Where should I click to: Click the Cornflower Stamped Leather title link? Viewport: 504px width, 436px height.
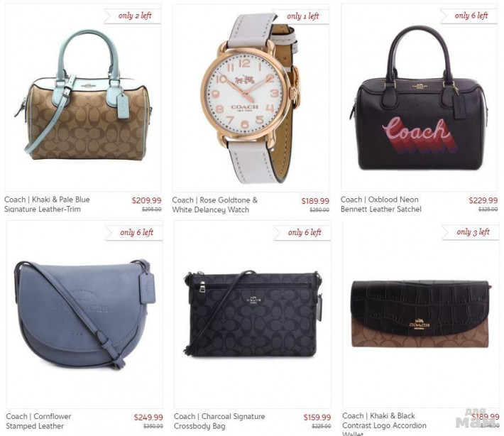[x=38, y=421]
